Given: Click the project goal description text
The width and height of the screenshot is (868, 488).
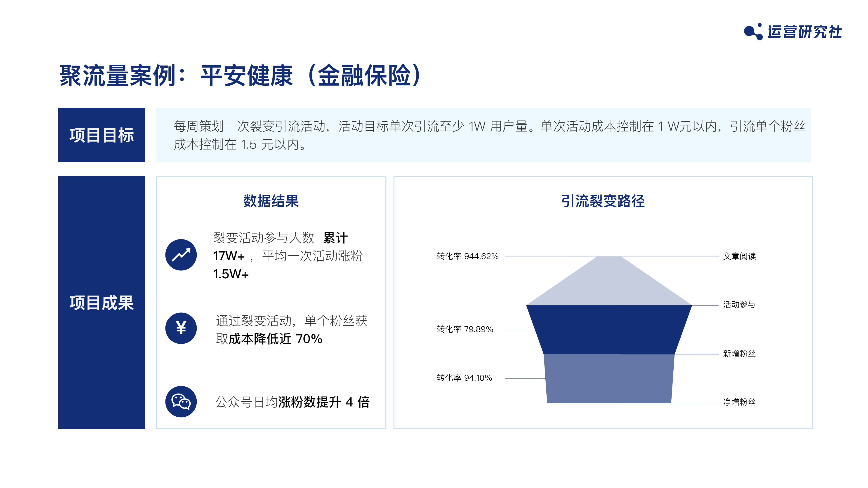Looking at the screenshot, I should (x=489, y=135).
